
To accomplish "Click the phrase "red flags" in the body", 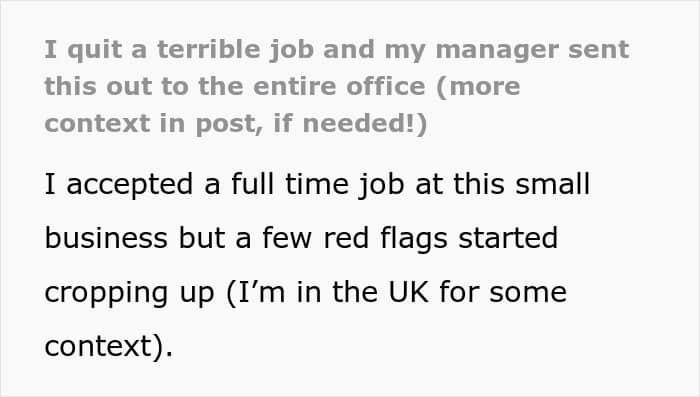I will click(x=385, y=238).
